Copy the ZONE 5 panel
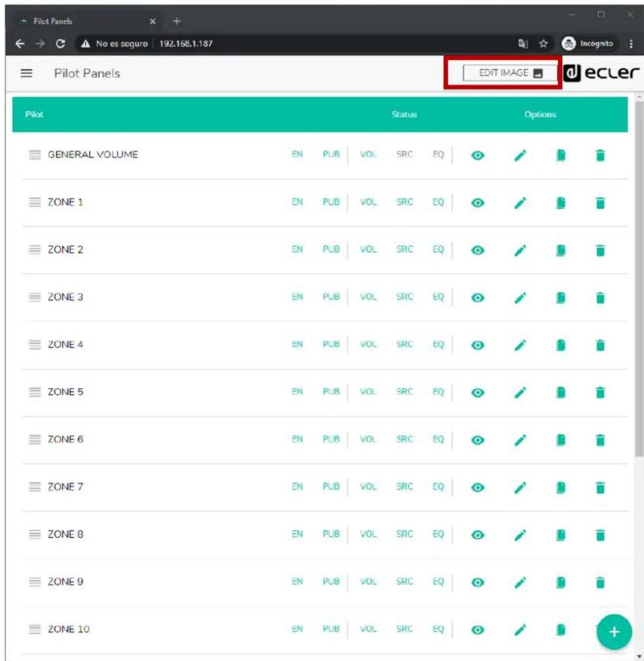This screenshot has width=644, height=661. [x=561, y=393]
